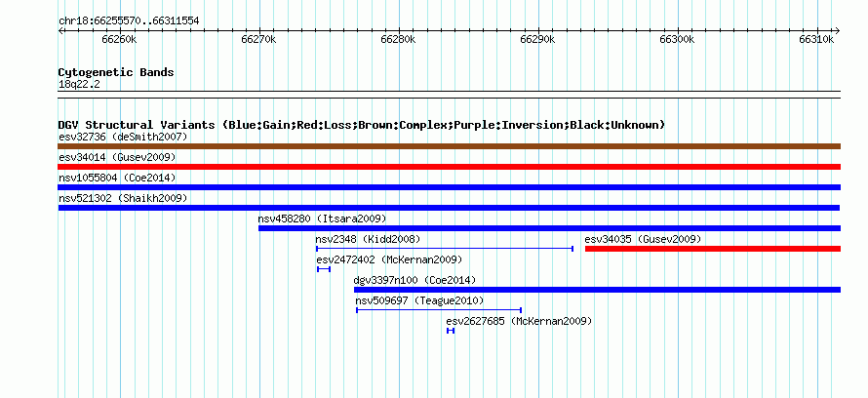The image size is (868, 398).
Task: Click the 66270k ruler label
Action: 258,40
